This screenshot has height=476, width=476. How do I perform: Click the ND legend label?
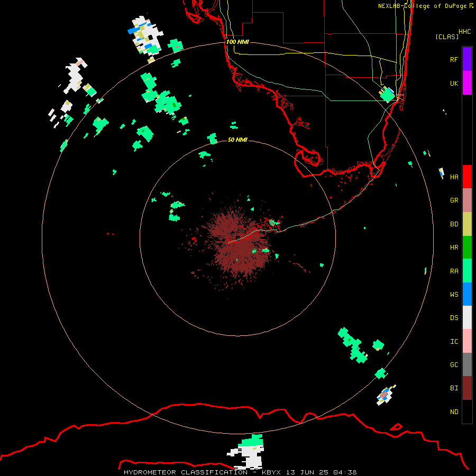pos(454,412)
